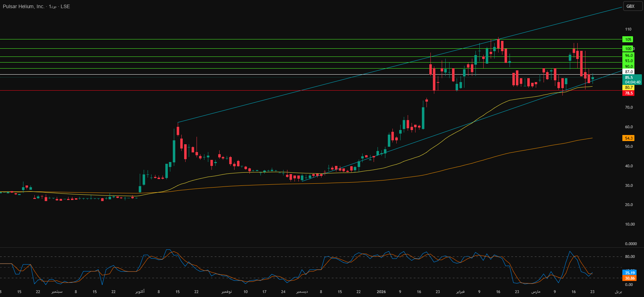Click the Pulsar Helium, Inc. chart title
The height and width of the screenshot is (297, 644).
(x=24, y=6)
